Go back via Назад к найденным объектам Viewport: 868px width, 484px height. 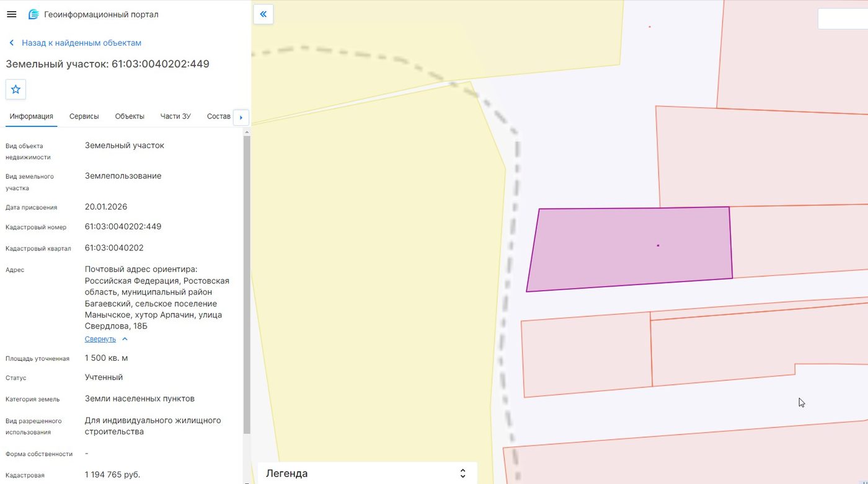tap(81, 43)
